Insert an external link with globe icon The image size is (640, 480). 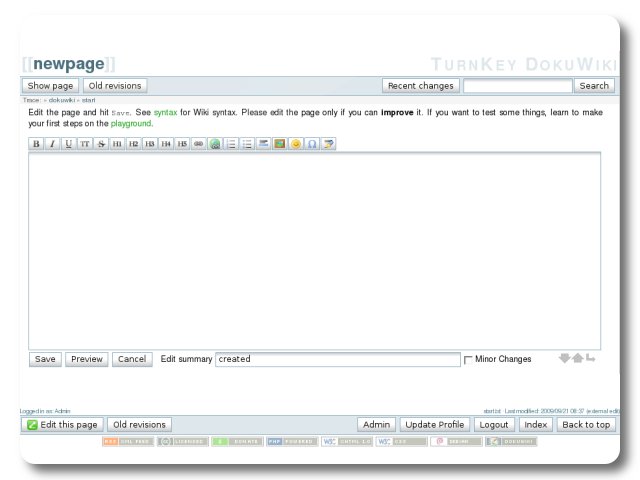215,144
